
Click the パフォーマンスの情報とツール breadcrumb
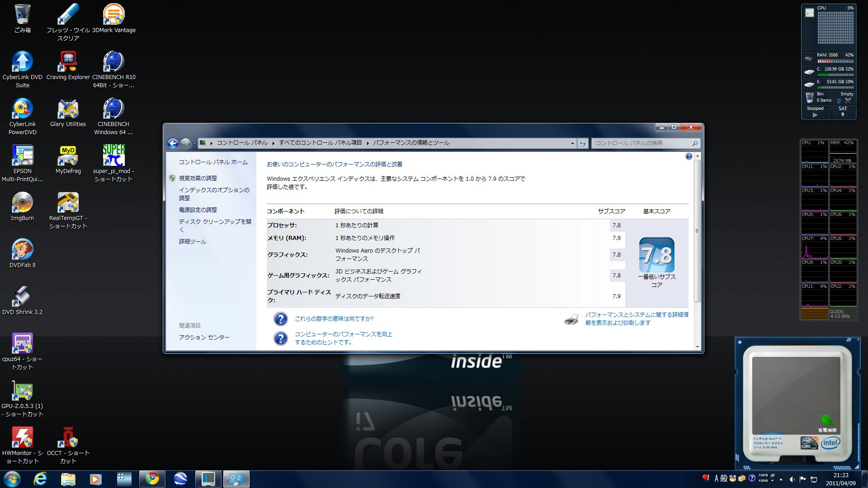tap(411, 143)
